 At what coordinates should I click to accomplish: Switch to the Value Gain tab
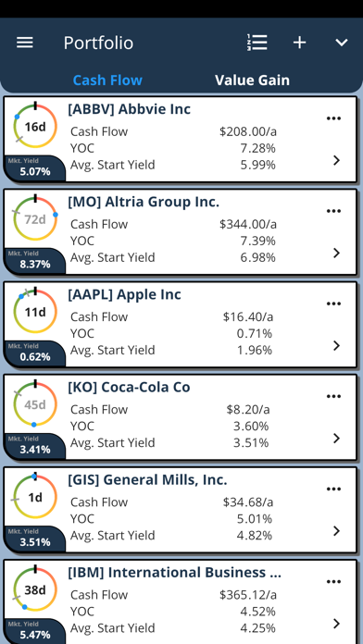point(252,80)
